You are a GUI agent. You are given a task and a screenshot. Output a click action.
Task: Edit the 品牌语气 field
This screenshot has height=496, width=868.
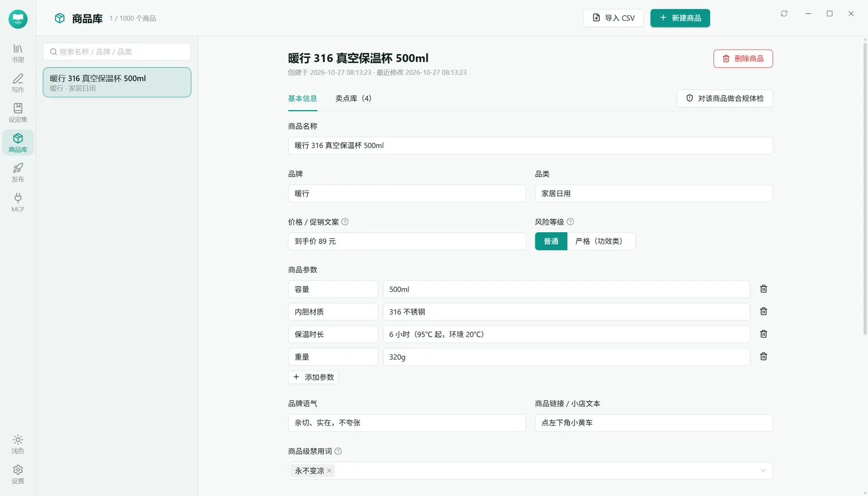[407, 423]
